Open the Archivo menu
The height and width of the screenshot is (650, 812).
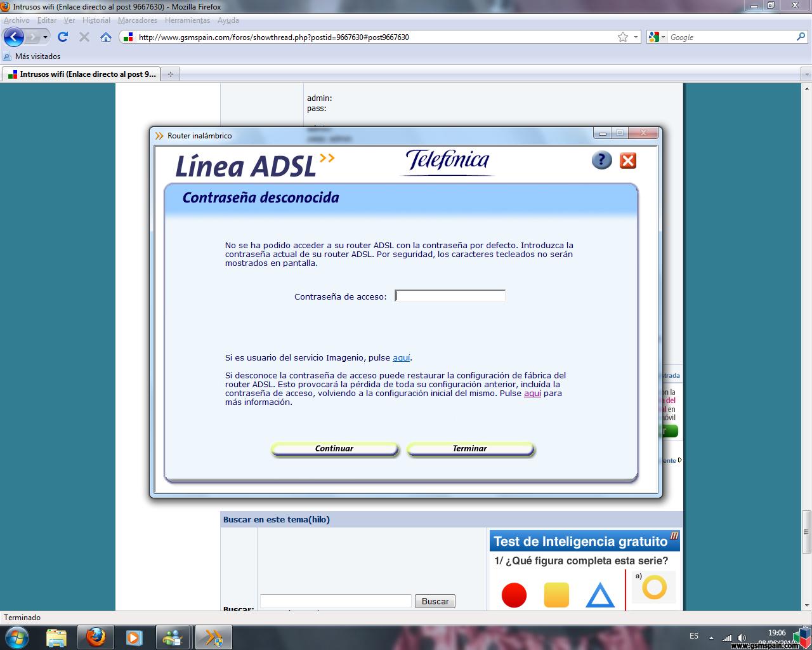coord(16,20)
